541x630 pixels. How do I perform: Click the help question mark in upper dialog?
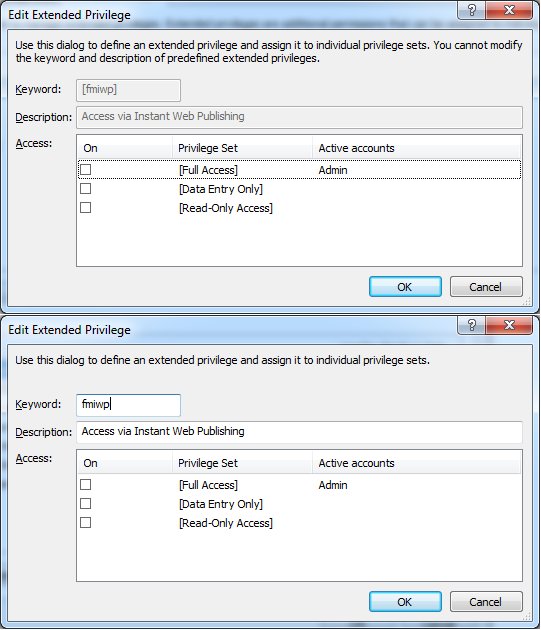coord(472,10)
